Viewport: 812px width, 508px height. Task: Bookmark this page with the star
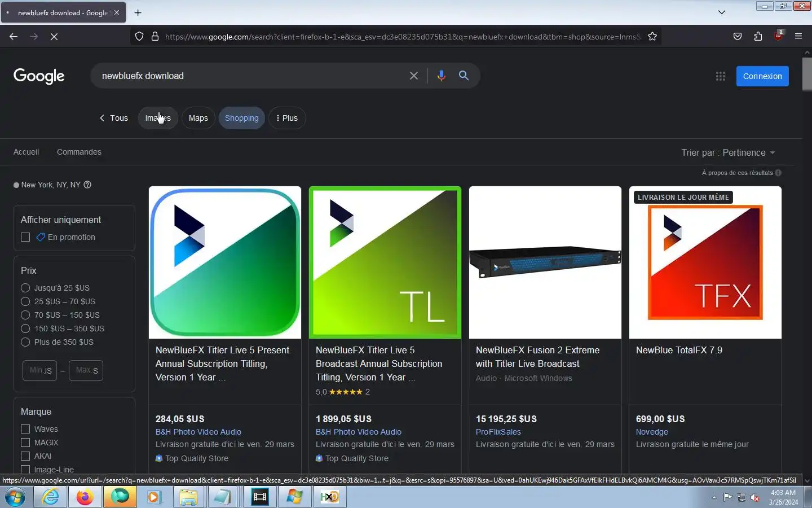652,37
